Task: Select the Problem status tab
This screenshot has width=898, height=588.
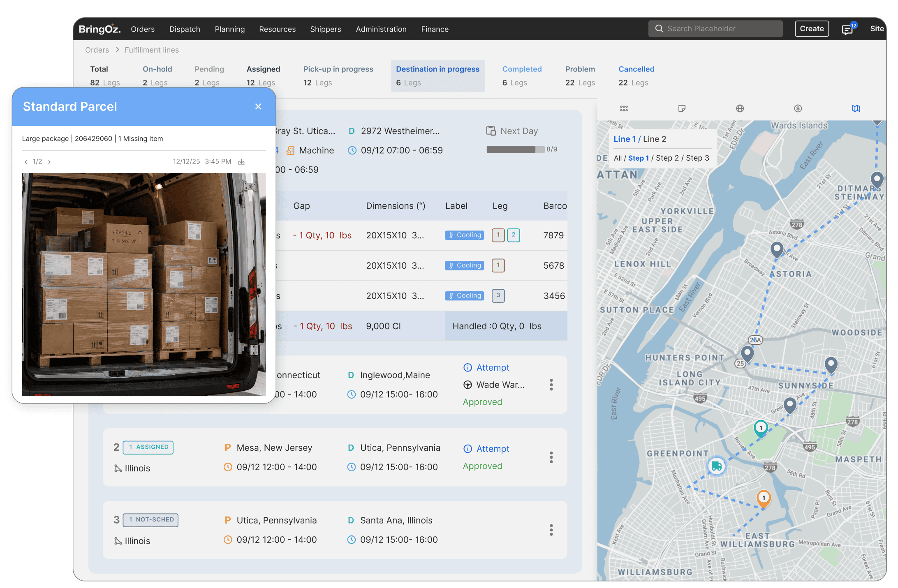Action: [580, 76]
